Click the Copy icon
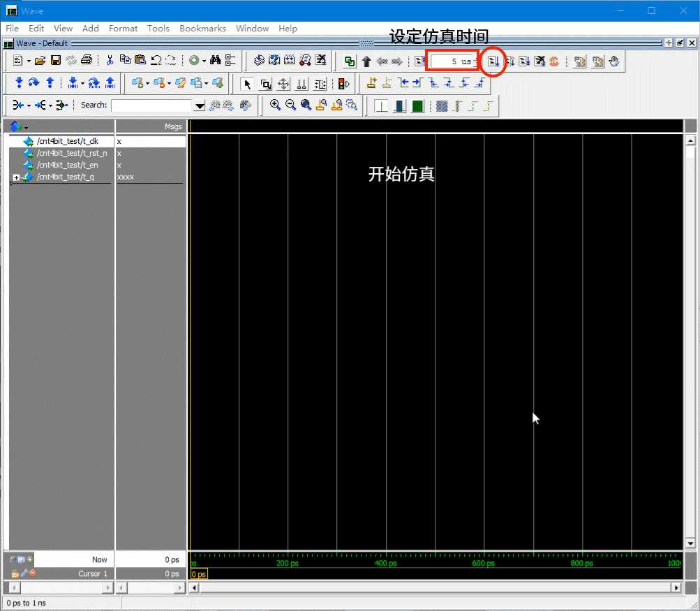The width and height of the screenshot is (700, 611). point(126,60)
